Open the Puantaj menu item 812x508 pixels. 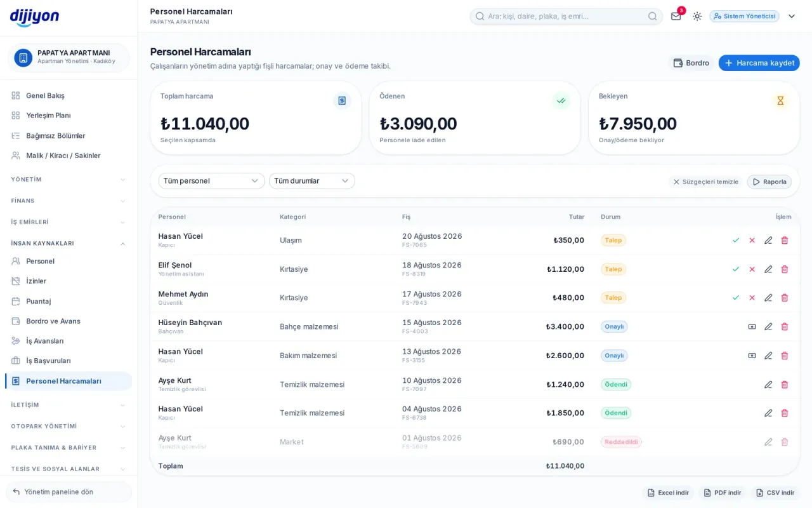pyautogui.click(x=69, y=301)
